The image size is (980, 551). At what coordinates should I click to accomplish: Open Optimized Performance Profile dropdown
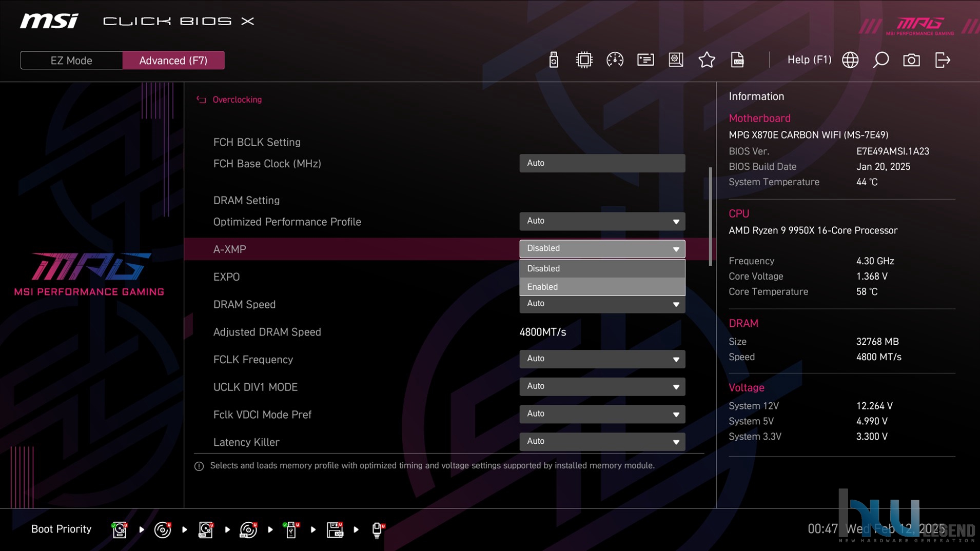tap(602, 221)
